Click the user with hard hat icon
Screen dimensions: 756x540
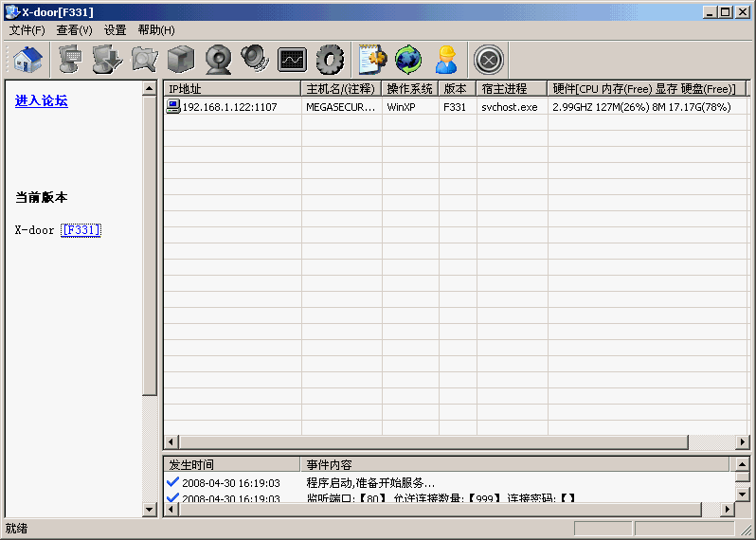(446, 60)
